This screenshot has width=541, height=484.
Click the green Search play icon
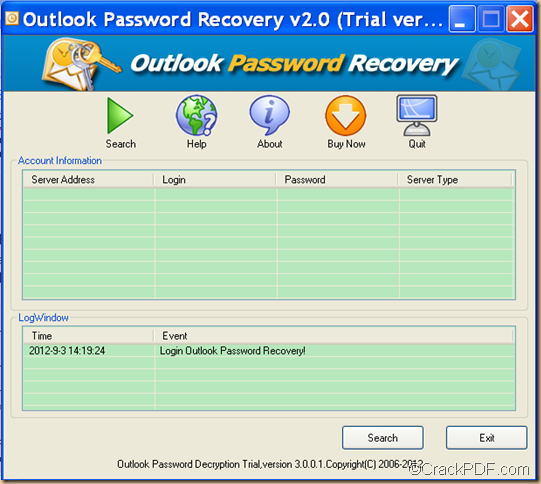click(120, 116)
